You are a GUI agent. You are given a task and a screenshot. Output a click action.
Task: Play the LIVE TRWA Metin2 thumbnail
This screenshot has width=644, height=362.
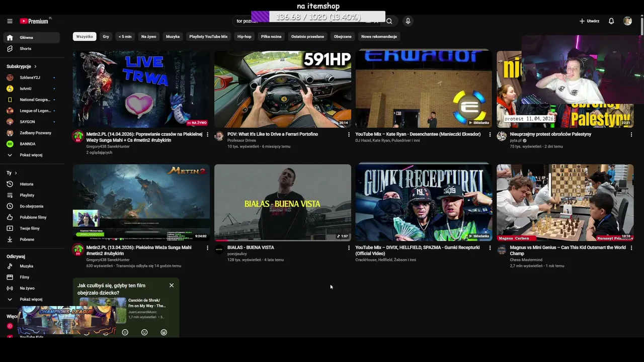[141, 89]
